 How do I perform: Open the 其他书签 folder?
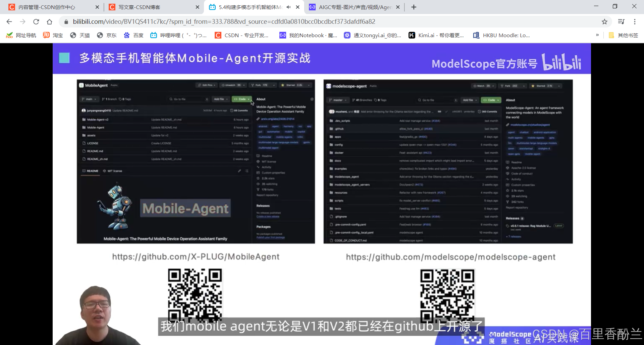pyautogui.click(x=623, y=35)
